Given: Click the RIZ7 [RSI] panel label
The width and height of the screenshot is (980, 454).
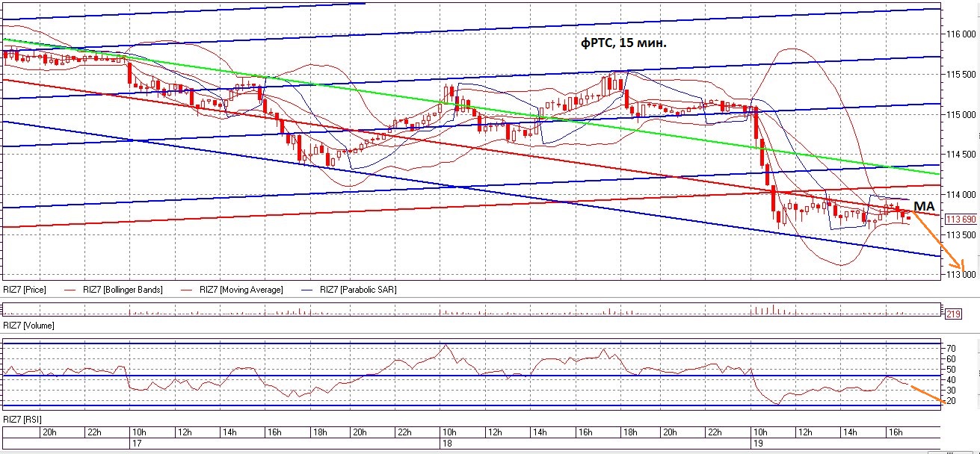Looking at the screenshot, I should click(22, 420).
